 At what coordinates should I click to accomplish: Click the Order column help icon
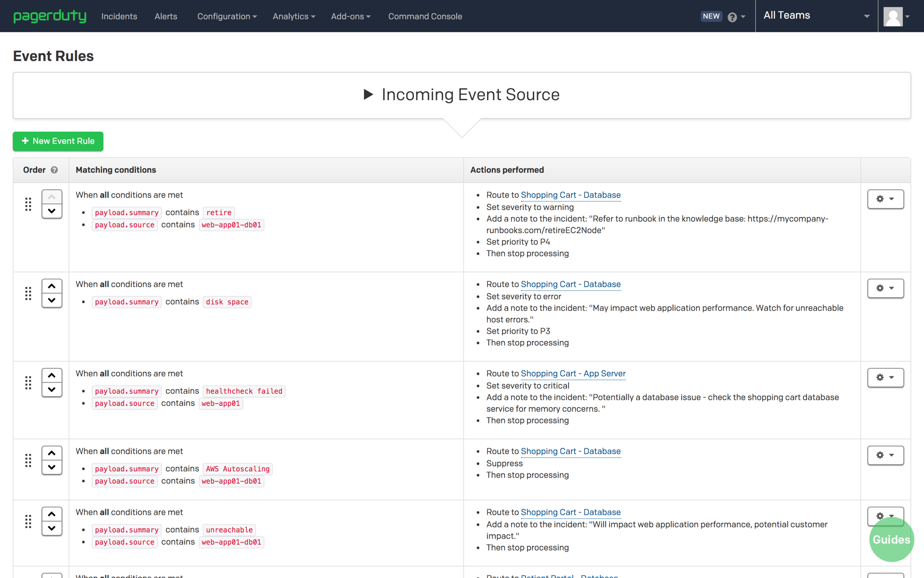[x=54, y=170]
